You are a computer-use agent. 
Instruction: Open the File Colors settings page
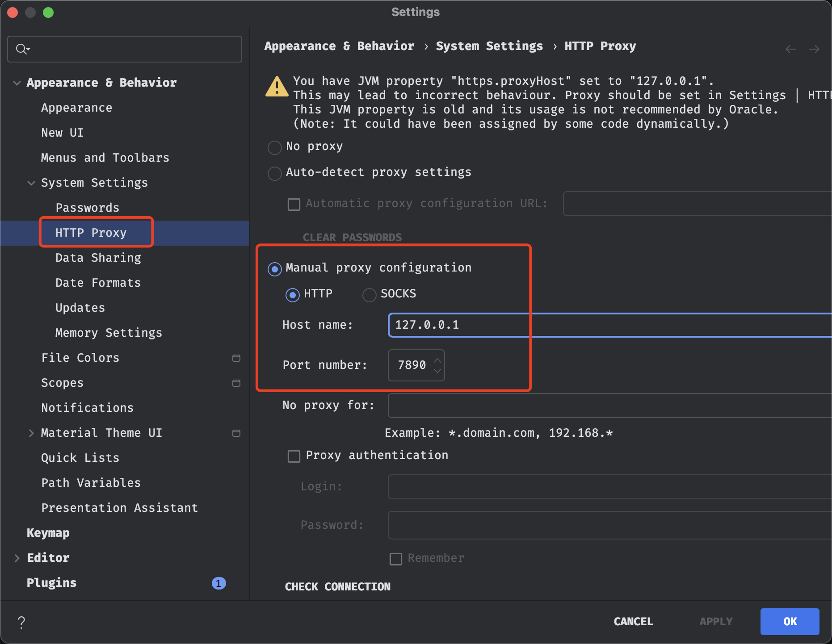click(x=80, y=358)
